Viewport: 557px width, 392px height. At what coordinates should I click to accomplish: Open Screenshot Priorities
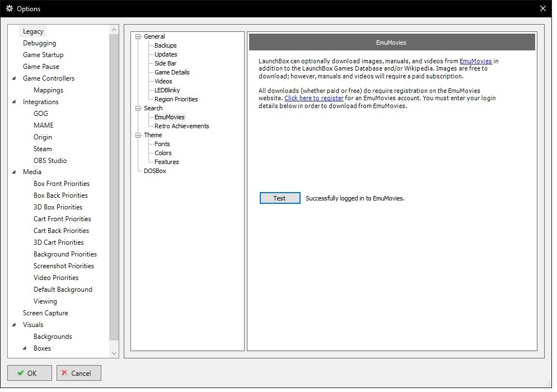click(64, 266)
